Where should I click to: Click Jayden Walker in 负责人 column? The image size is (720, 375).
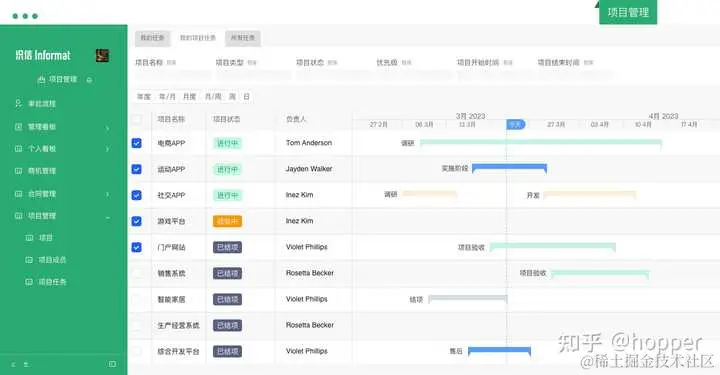(x=309, y=169)
